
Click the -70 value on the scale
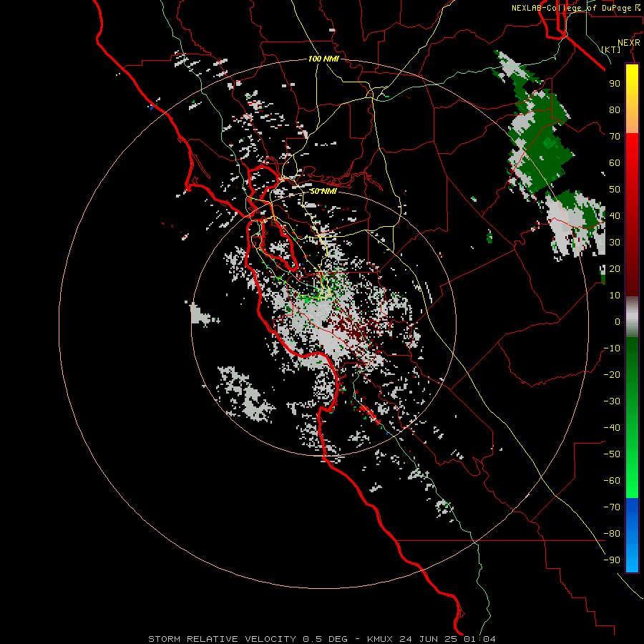612,507
